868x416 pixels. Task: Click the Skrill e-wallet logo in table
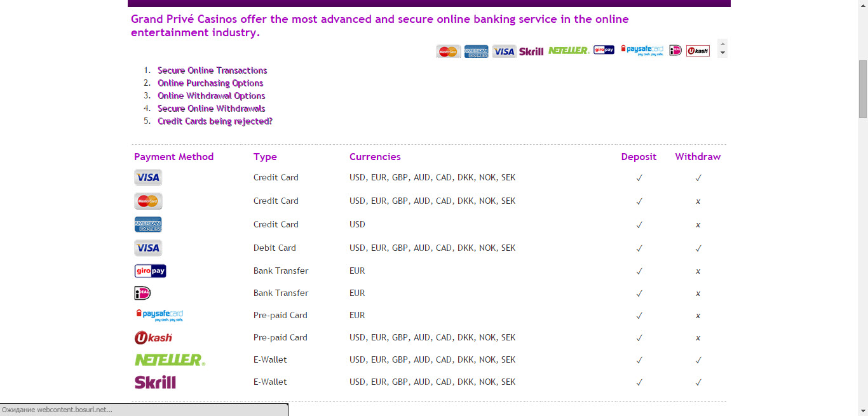(x=155, y=382)
